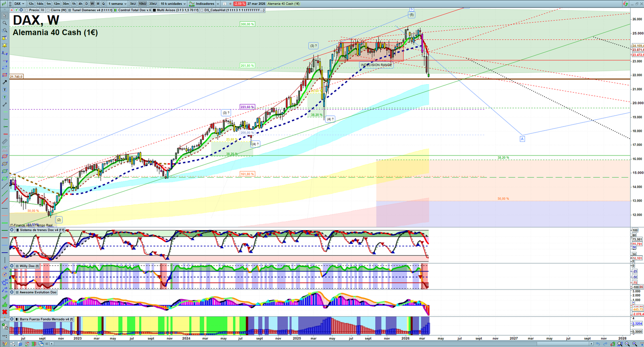The height and width of the screenshot is (347, 644).
Task: Select the green diagonal trend line tool
Action: [x=4, y=193]
